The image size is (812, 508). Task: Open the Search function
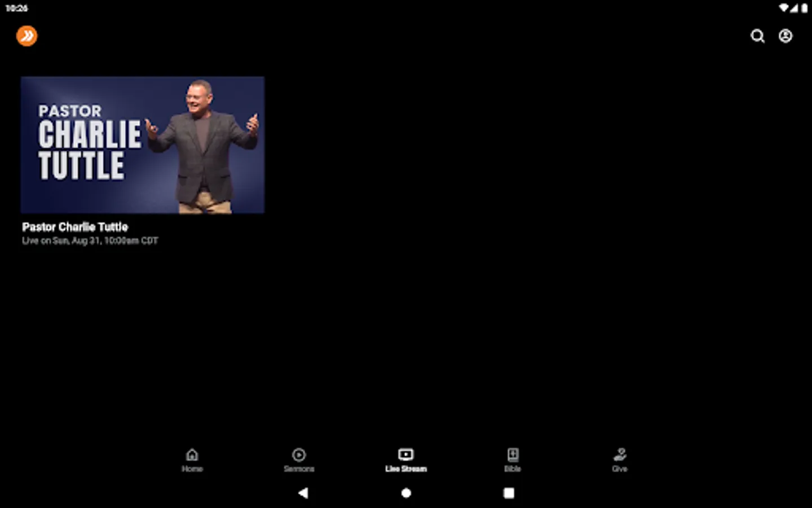coord(757,36)
